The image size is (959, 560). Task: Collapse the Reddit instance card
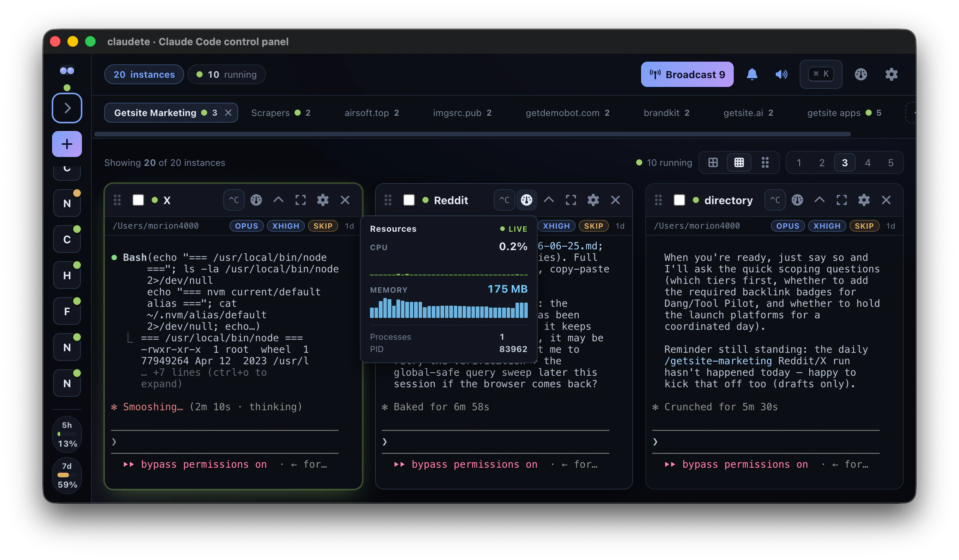tap(549, 200)
